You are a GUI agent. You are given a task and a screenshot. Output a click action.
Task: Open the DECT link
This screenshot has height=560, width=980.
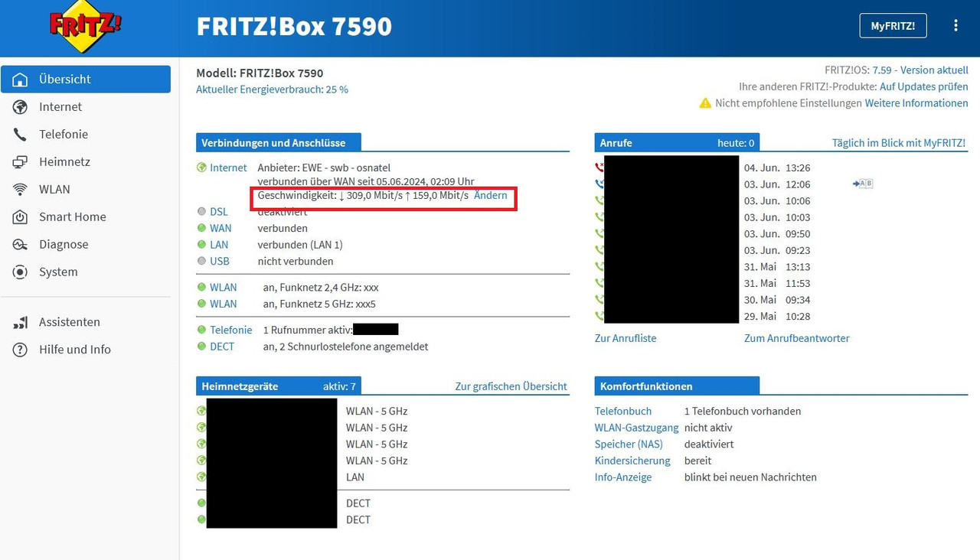pyautogui.click(x=222, y=347)
